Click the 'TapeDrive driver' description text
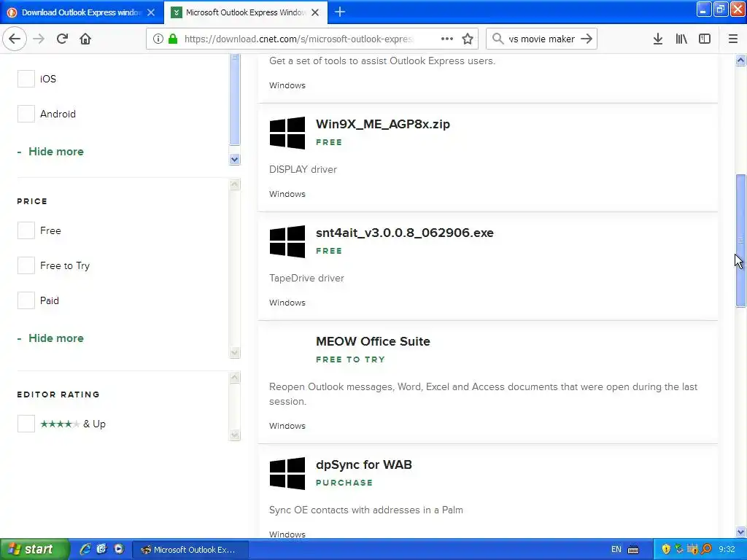The height and width of the screenshot is (560, 747). pos(306,278)
